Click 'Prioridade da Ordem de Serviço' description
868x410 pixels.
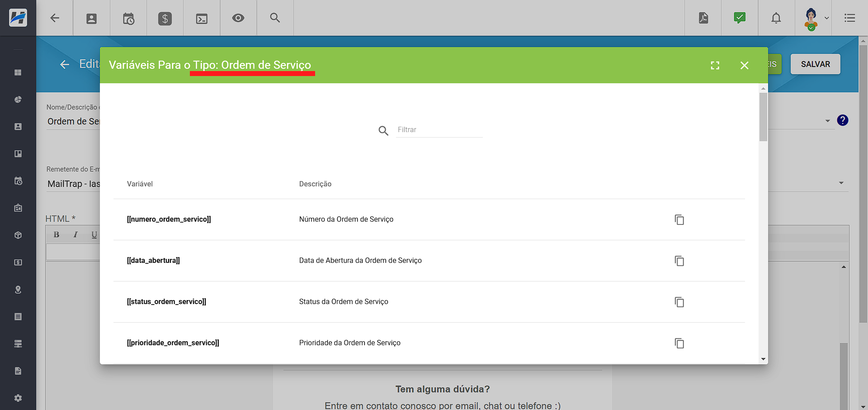tap(350, 343)
